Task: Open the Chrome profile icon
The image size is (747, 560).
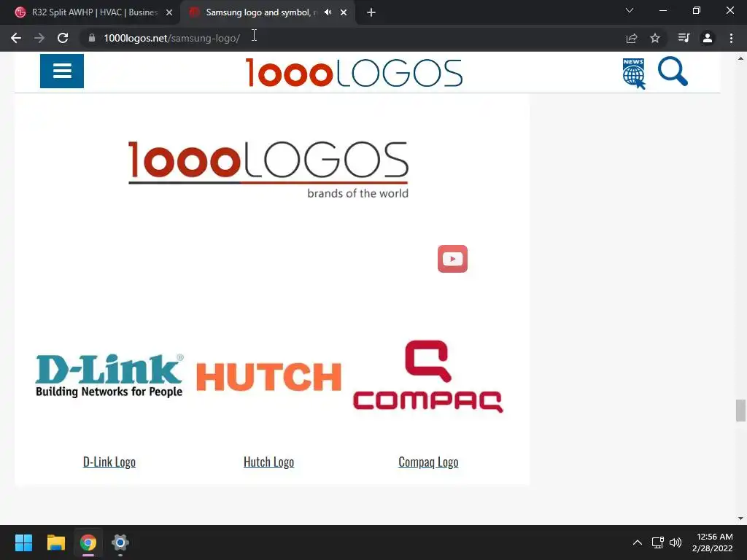Action: 708,38
